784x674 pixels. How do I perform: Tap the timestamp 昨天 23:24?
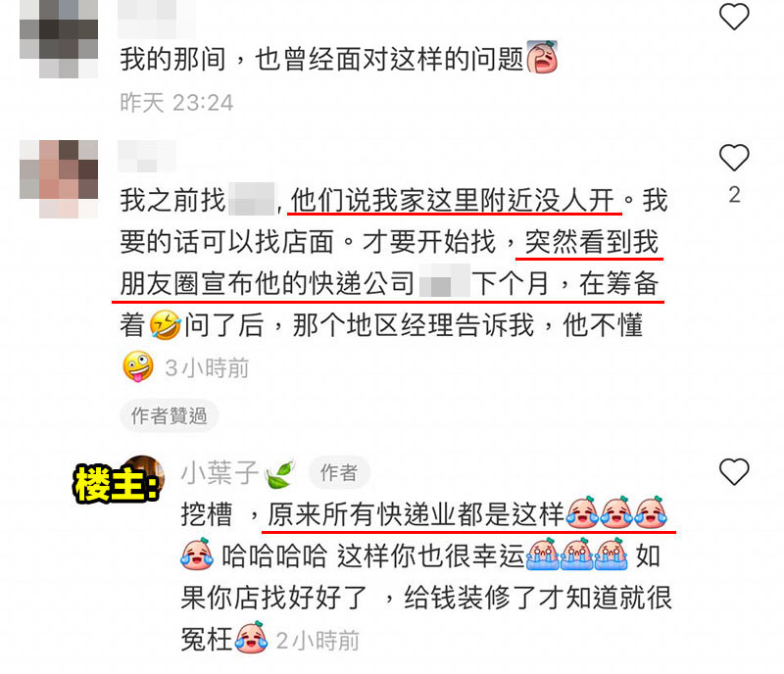(176, 103)
